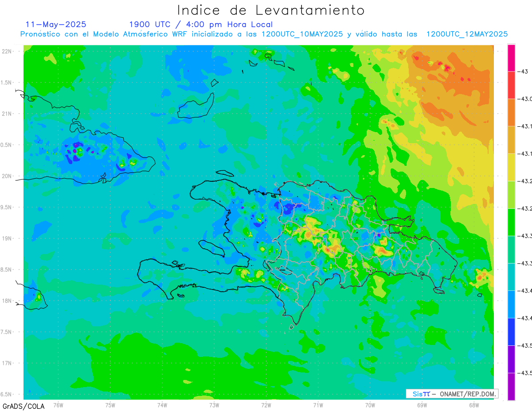
Task: Click the "73W" longitude label
Action: tap(214, 405)
